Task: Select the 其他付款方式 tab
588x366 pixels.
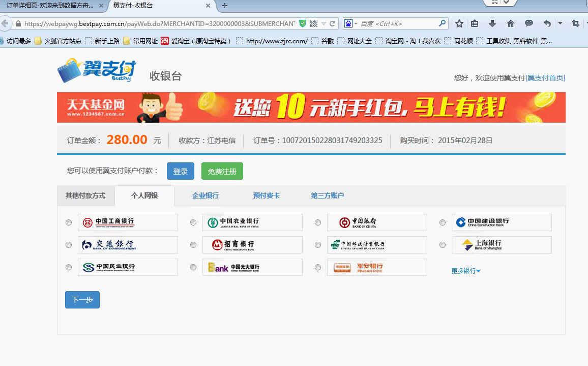Action: point(85,195)
